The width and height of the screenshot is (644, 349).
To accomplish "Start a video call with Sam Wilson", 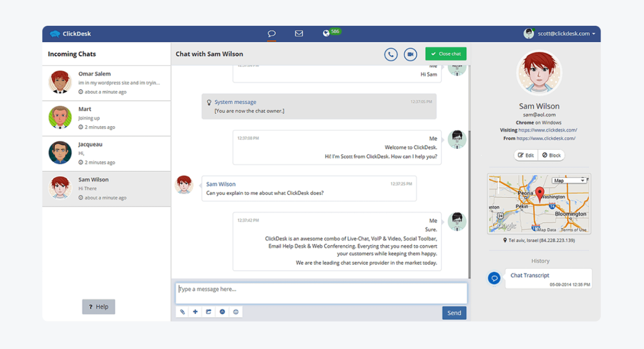I will click(410, 54).
